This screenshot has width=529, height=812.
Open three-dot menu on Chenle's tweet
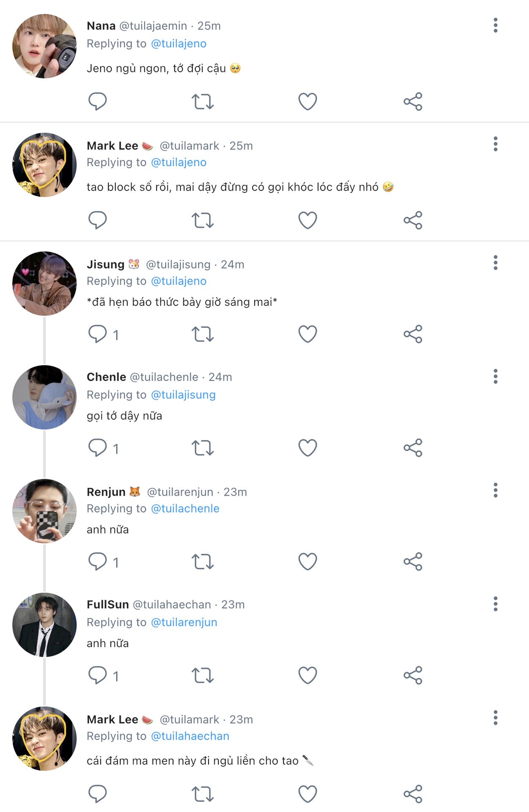495,376
